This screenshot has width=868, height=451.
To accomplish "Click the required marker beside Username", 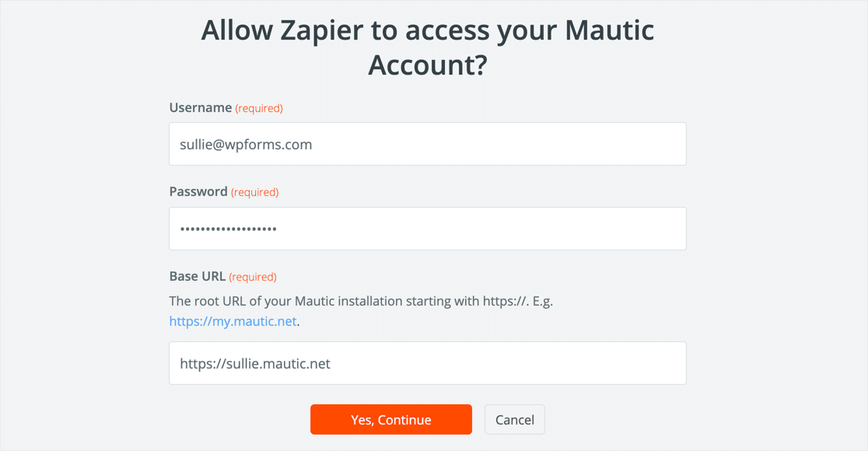I will pyautogui.click(x=259, y=109).
